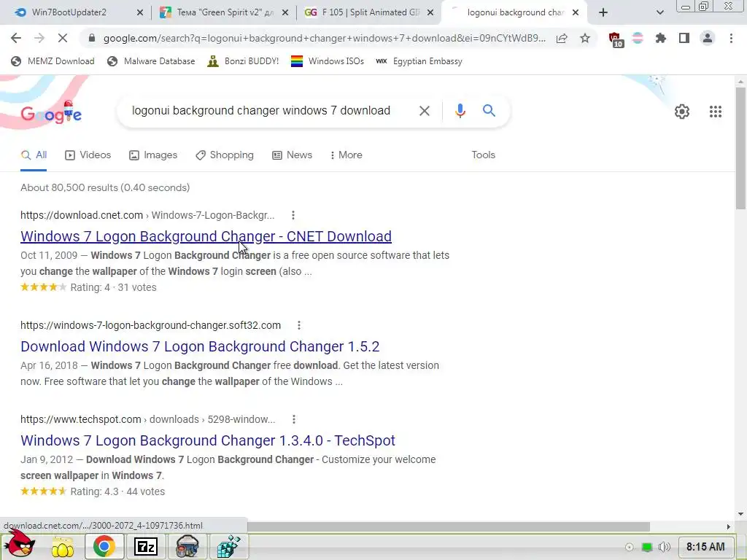Click the horizontal scrollbar at the bottom
This screenshot has width=747, height=560.
pyautogui.click(x=449, y=526)
